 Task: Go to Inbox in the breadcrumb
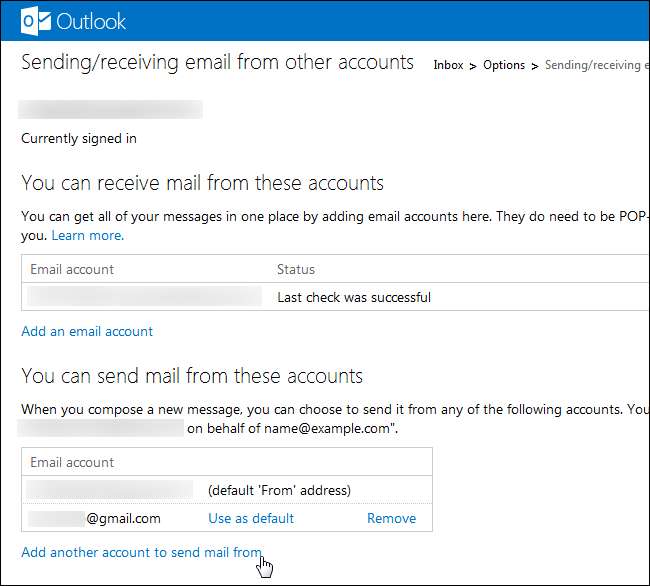(448, 65)
